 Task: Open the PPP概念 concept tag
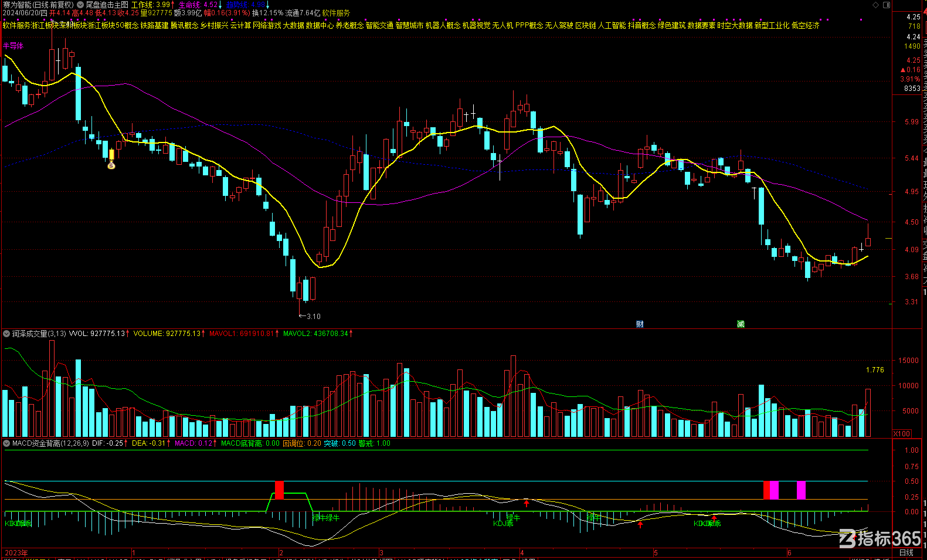[529, 26]
